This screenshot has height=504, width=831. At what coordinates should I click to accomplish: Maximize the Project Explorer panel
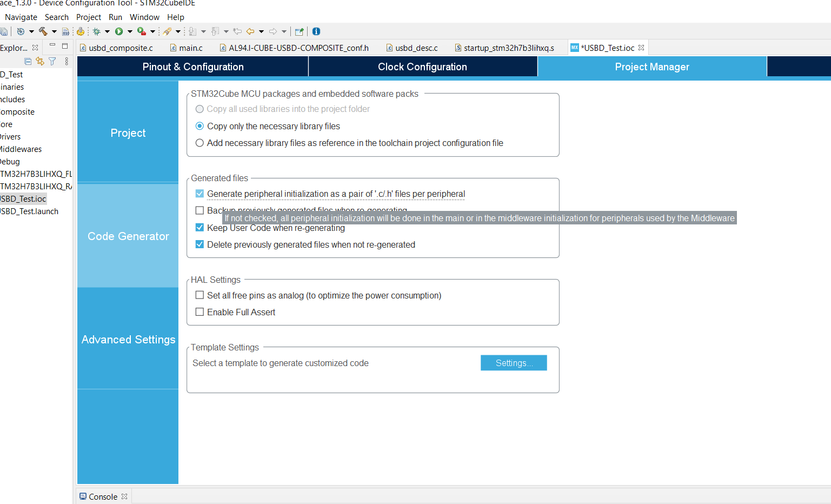65,46
